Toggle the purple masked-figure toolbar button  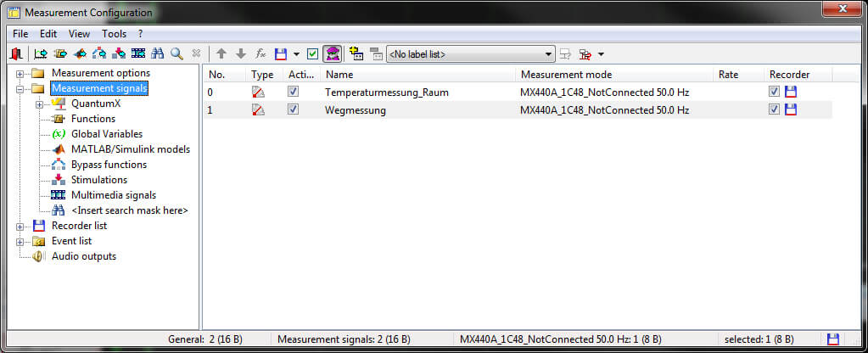point(332,53)
